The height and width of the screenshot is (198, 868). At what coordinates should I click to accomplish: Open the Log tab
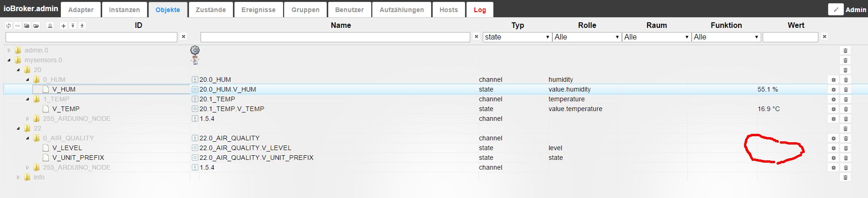(x=480, y=10)
